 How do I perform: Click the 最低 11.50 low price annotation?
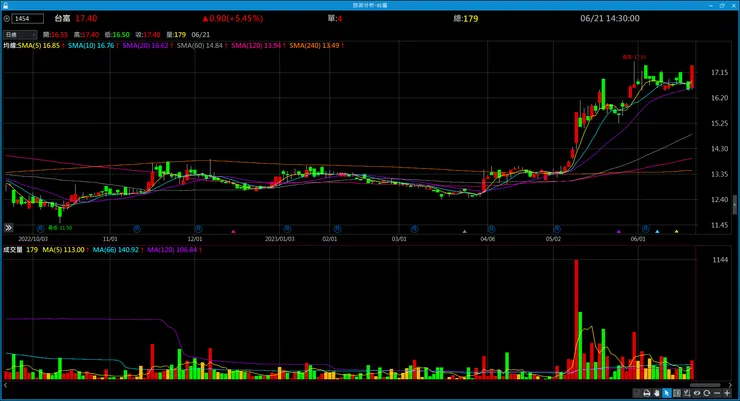[x=60, y=228]
